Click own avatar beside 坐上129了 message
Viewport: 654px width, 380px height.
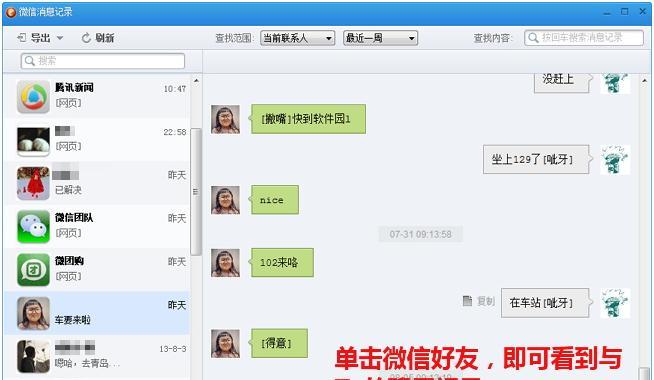click(615, 159)
